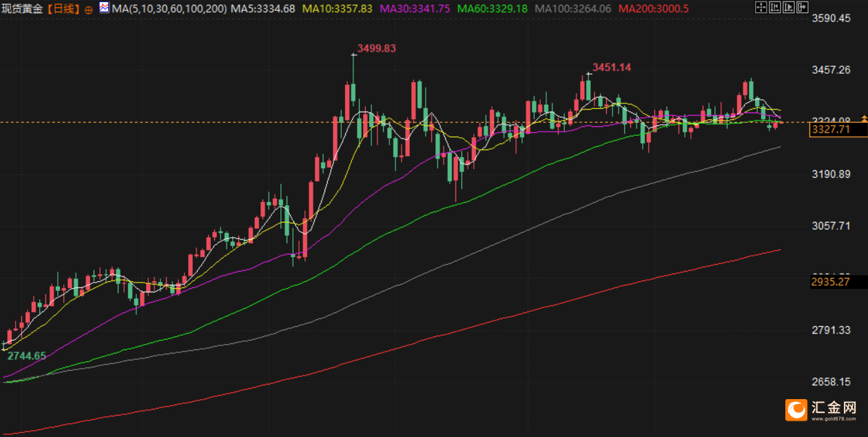
Task: Click the 3457.26 price axis label
Action: [x=831, y=70]
